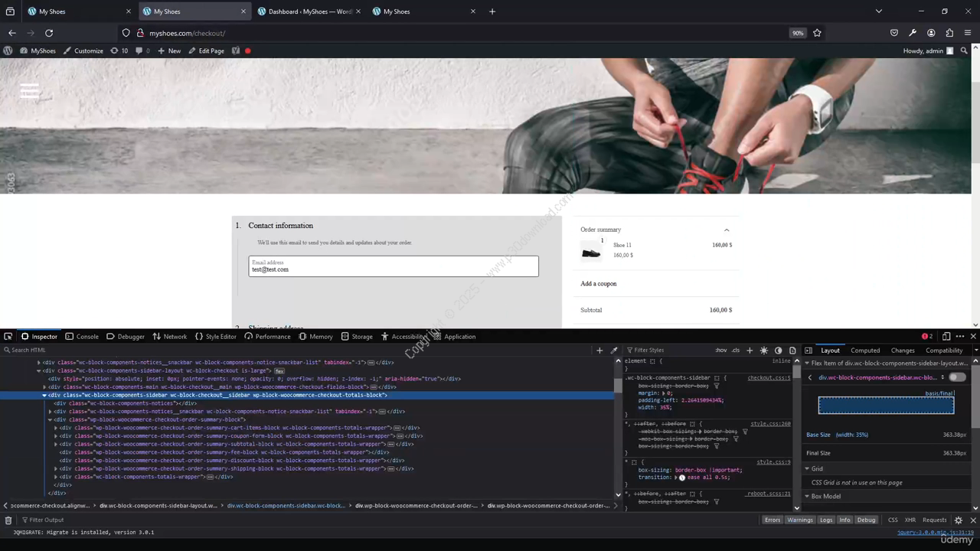
Task: Open flex item selector dropdown
Action: pos(942,377)
